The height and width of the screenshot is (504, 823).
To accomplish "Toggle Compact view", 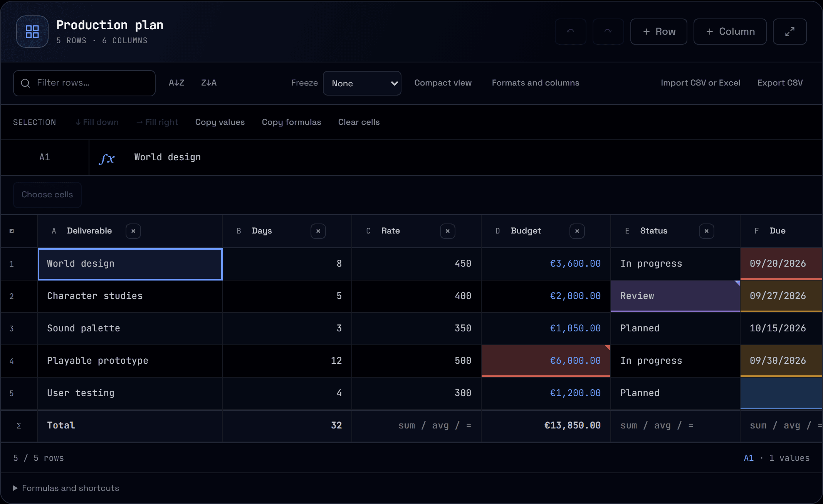I will click(x=443, y=83).
